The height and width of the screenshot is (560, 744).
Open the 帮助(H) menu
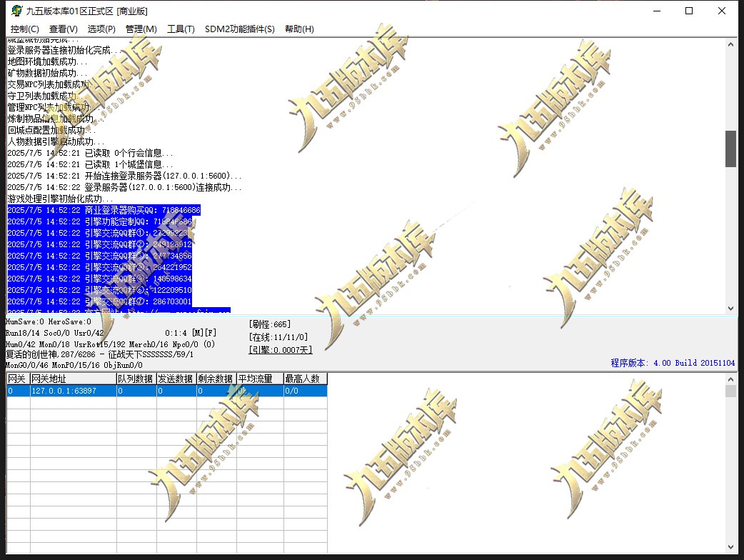pyautogui.click(x=299, y=29)
